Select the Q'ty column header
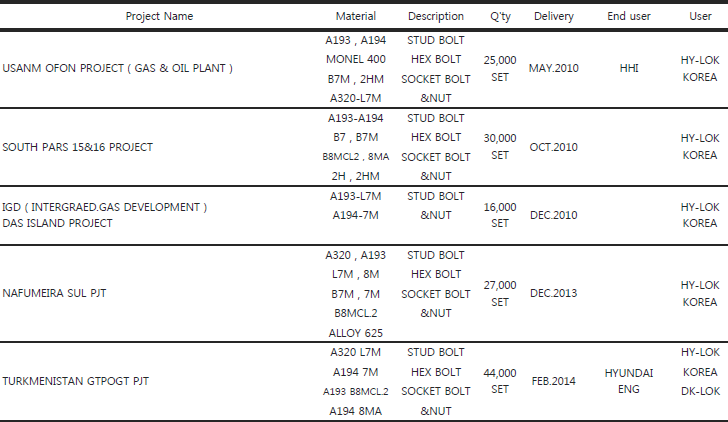 [x=500, y=16]
